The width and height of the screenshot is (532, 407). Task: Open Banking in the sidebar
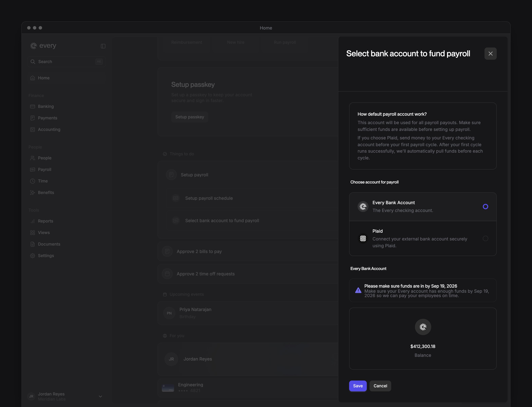(66, 106)
